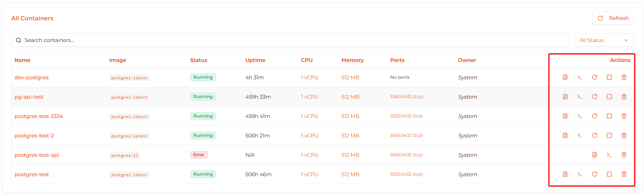Restart the postgres-test-3334 container
This screenshot has height=195, width=644.
(x=594, y=116)
